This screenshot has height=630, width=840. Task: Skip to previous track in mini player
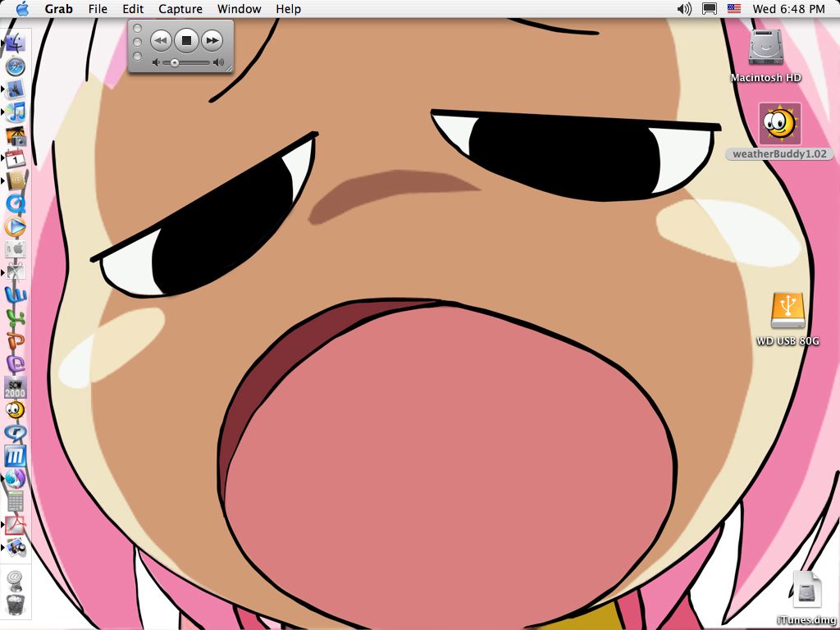coord(161,41)
